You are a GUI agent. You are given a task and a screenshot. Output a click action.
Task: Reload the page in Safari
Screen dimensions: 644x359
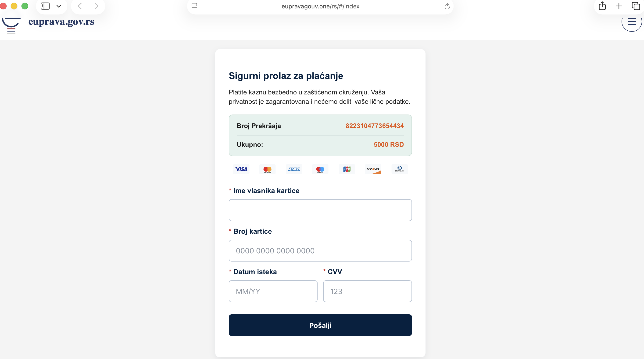[447, 7]
